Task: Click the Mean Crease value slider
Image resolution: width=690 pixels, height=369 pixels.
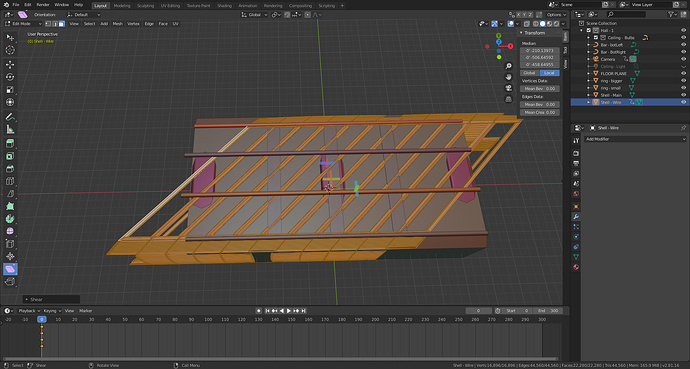Action: coord(540,113)
